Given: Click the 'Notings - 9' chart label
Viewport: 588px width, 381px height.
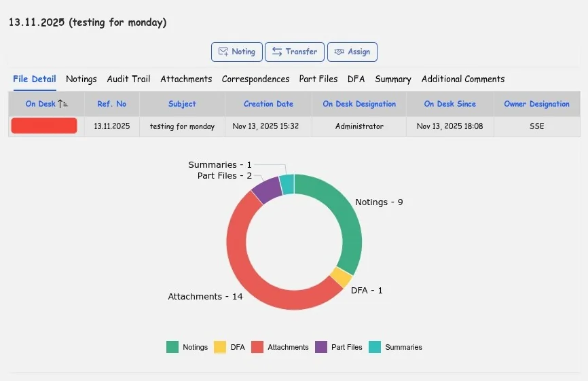Looking at the screenshot, I should pyautogui.click(x=379, y=202).
